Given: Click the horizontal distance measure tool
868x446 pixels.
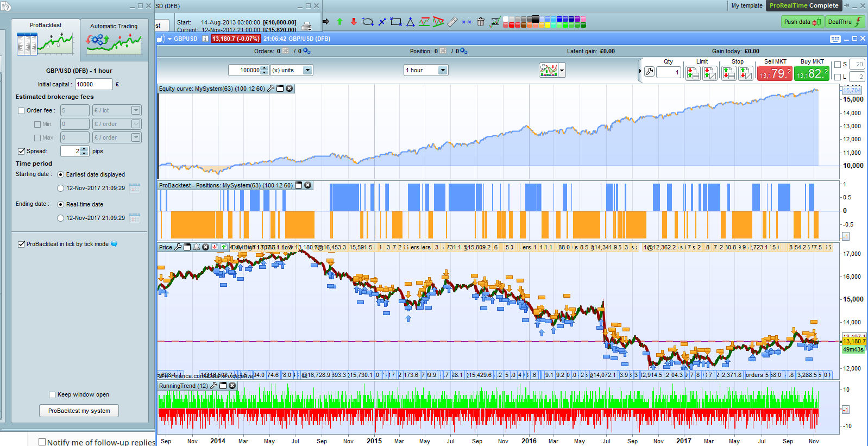Looking at the screenshot, I should coord(467,22).
